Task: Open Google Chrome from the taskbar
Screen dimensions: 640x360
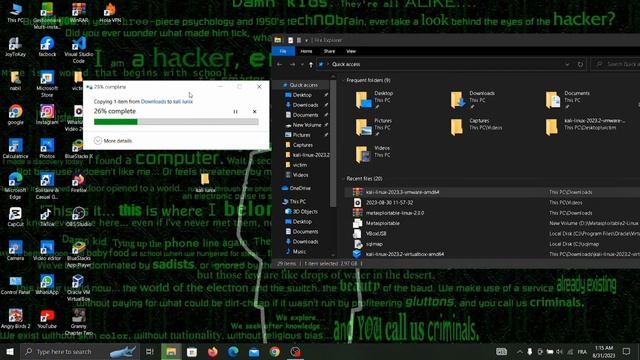Action: (x=275, y=351)
